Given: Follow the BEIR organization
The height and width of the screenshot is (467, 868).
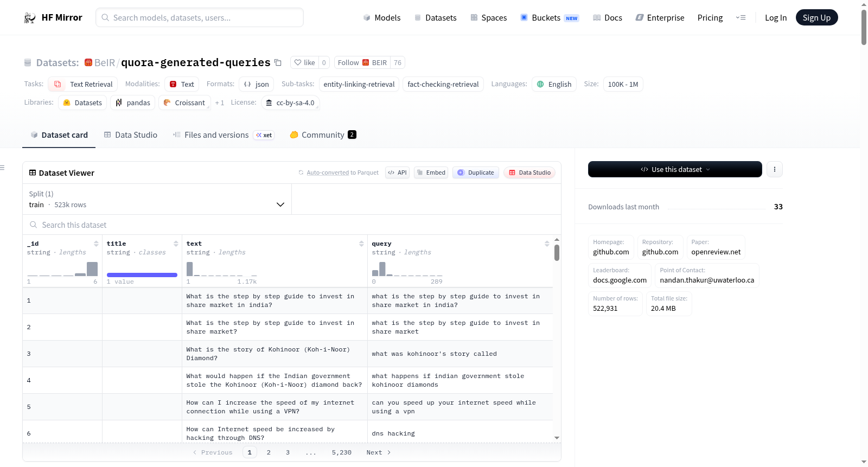Looking at the screenshot, I should point(362,62).
